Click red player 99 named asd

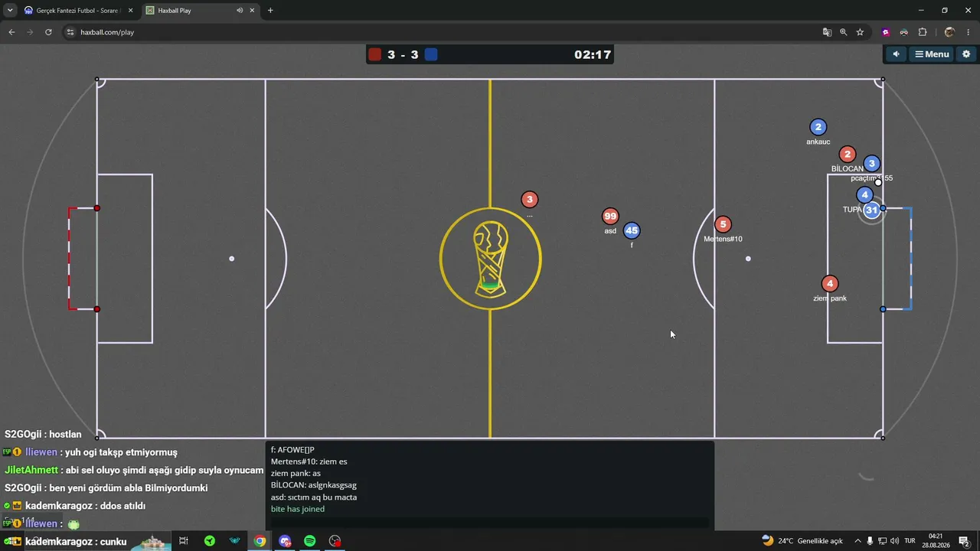tap(610, 217)
